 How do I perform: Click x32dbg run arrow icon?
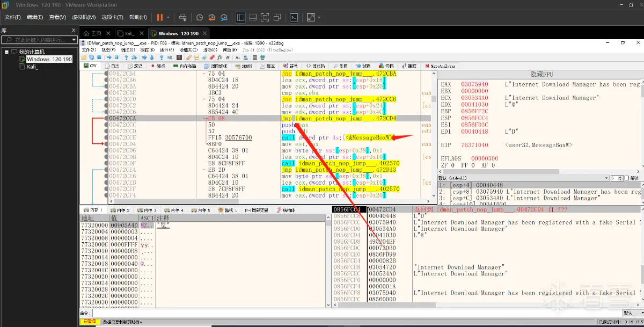click(x=109, y=57)
